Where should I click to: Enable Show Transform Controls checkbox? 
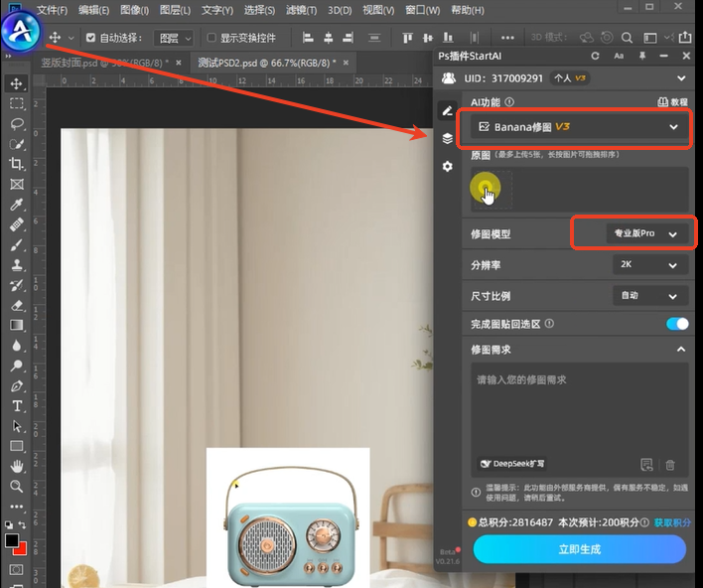coord(211,38)
